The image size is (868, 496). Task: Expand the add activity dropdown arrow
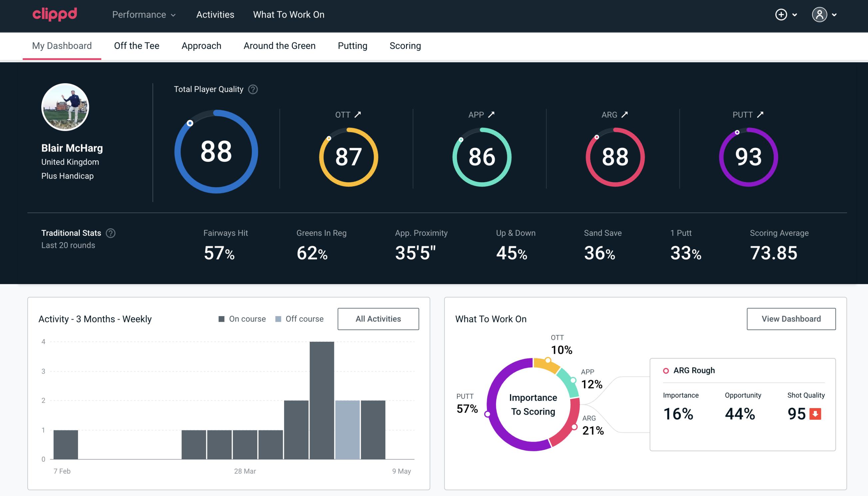coord(797,14)
